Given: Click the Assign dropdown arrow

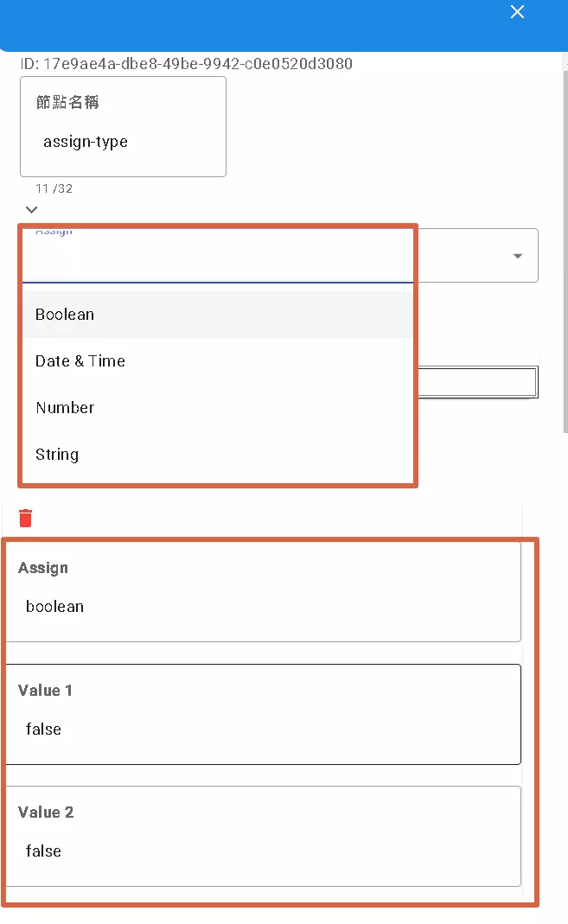Looking at the screenshot, I should pyautogui.click(x=518, y=256).
